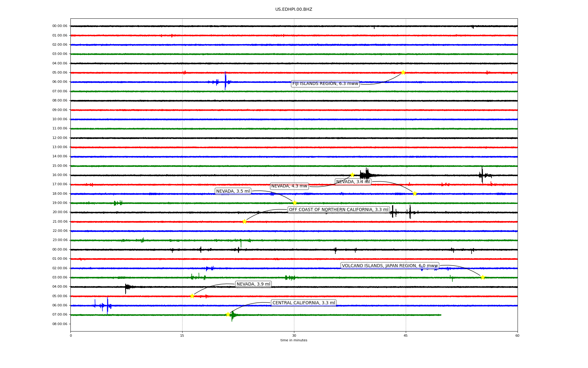Click the star marker on the 19:00:06 trace

(295, 203)
